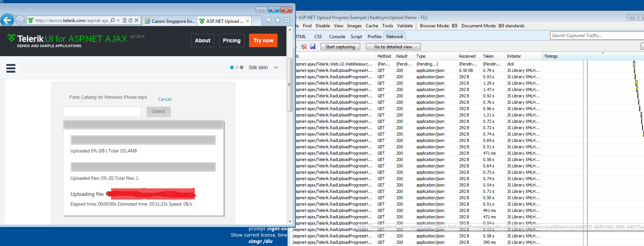Screen dimensions: 644x246
Task: Click the uploaded files count progress bar
Action: click(143, 167)
